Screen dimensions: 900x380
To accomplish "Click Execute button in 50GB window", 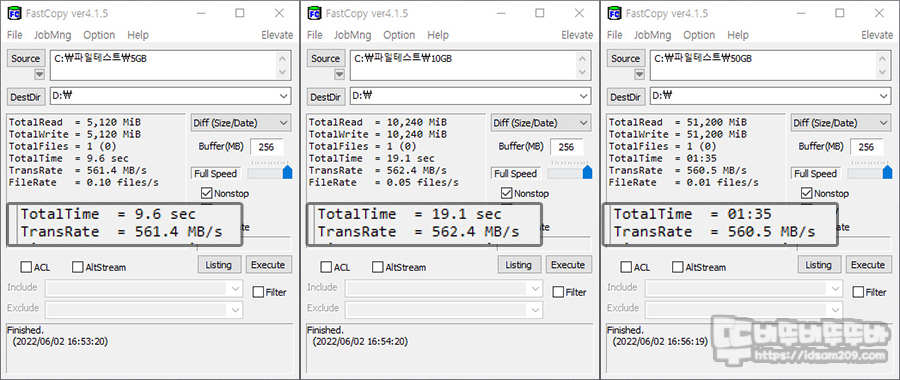I will tap(868, 265).
